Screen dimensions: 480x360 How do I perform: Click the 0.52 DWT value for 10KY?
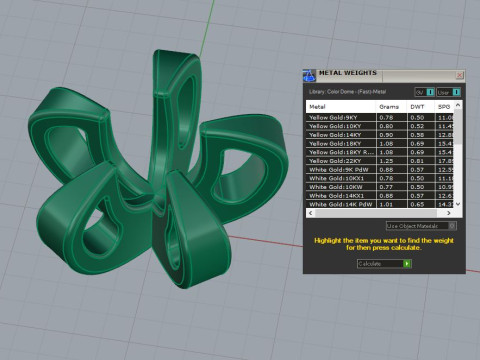pyautogui.click(x=417, y=126)
